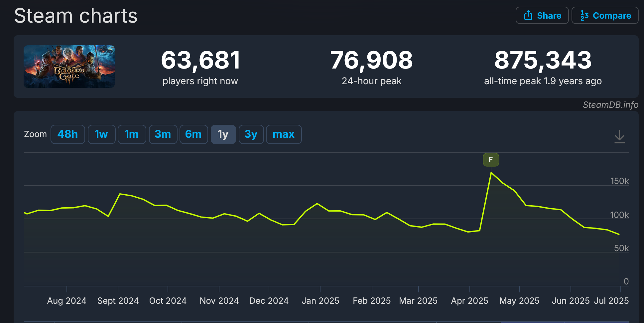Viewport: 644px width, 323px height.
Task: Click the Apr 2025 axis label
Action: 470,301
